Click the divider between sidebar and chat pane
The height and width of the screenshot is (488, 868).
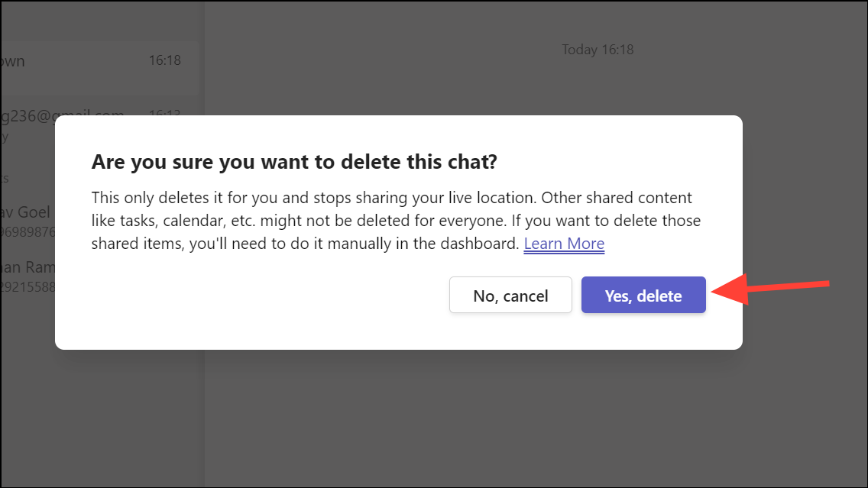[x=203, y=420]
